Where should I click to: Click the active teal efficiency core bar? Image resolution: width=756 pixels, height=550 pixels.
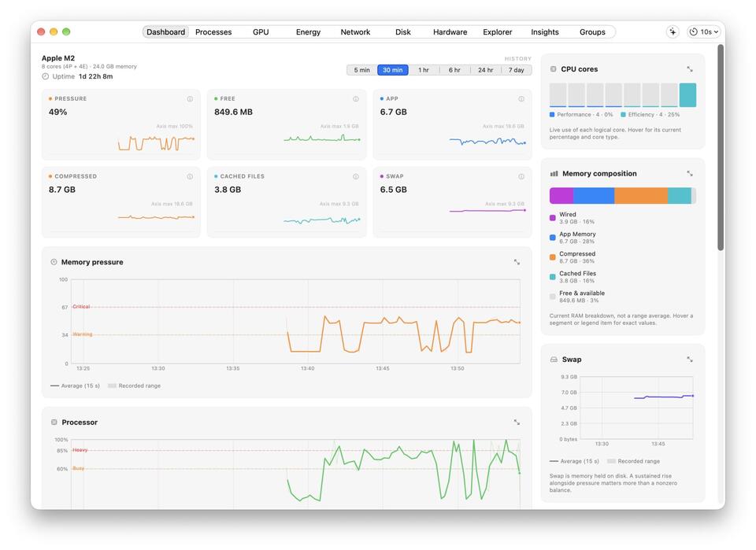687,95
